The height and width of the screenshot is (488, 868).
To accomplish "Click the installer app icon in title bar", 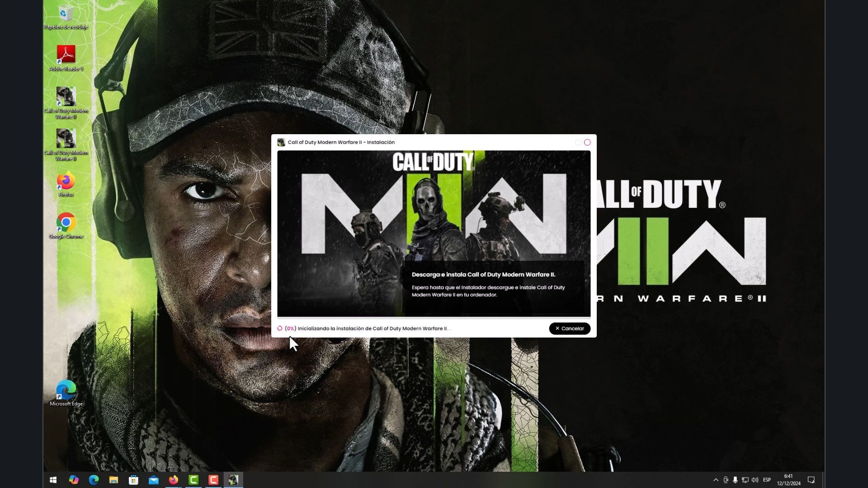I will click(x=281, y=142).
